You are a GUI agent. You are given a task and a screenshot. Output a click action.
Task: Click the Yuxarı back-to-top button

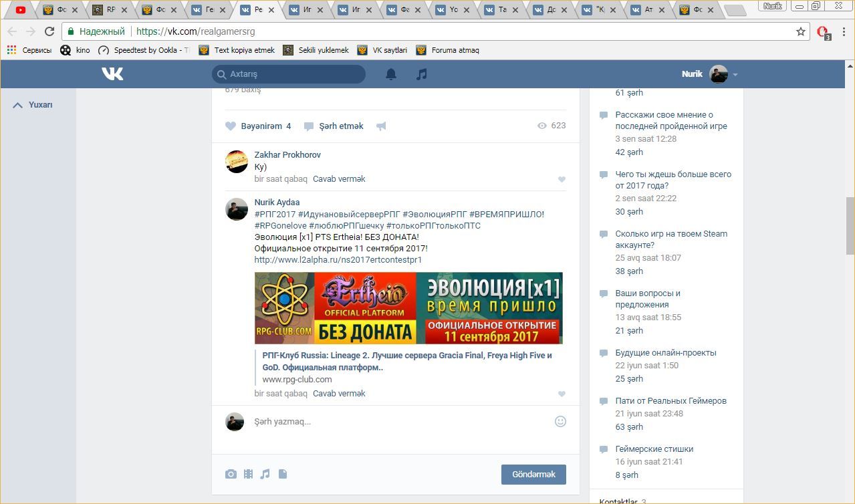33,105
